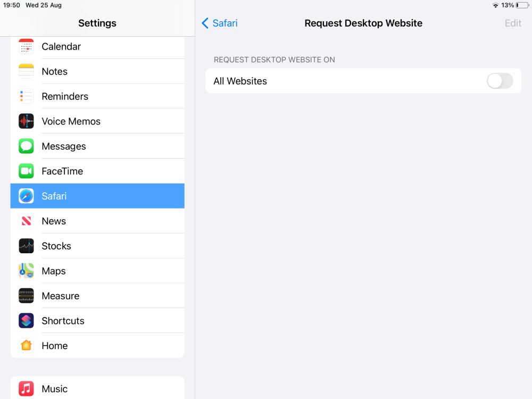The width and height of the screenshot is (532, 399).
Task: Tap the Stocks chart icon
Action: click(x=26, y=246)
